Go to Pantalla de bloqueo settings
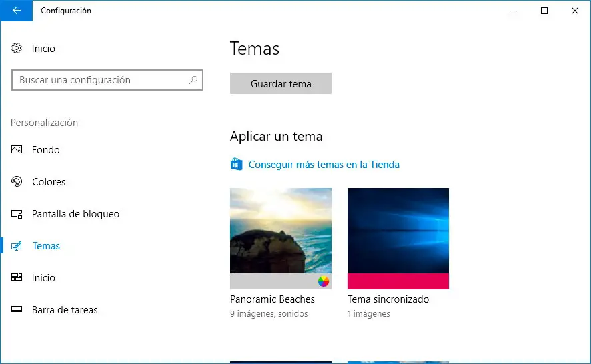This screenshot has height=364, width=591. point(75,214)
